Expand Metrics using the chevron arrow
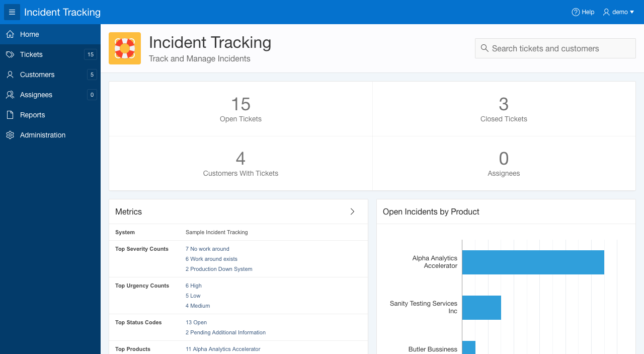The height and width of the screenshot is (354, 644). pyautogui.click(x=352, y=211)
